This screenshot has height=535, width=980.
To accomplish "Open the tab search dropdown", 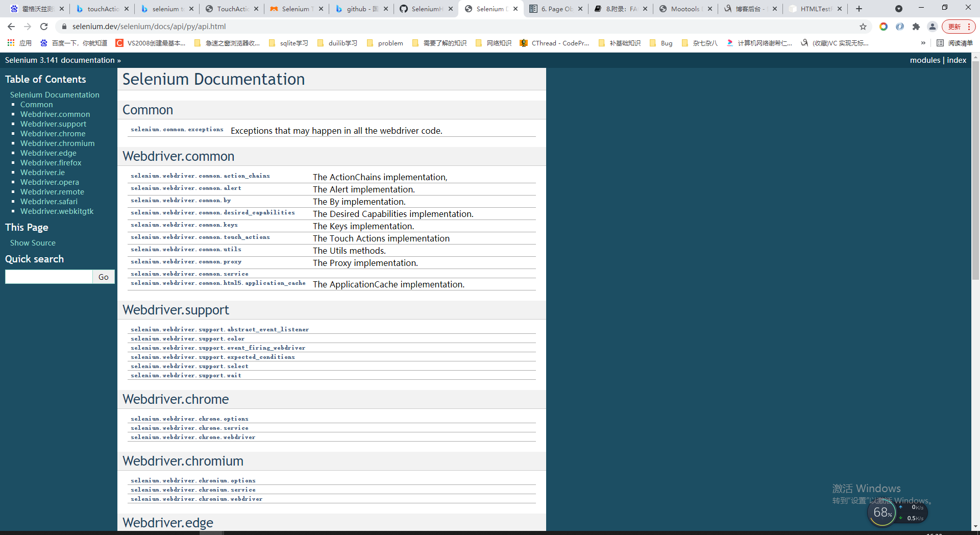I will [x=899, y=9].
